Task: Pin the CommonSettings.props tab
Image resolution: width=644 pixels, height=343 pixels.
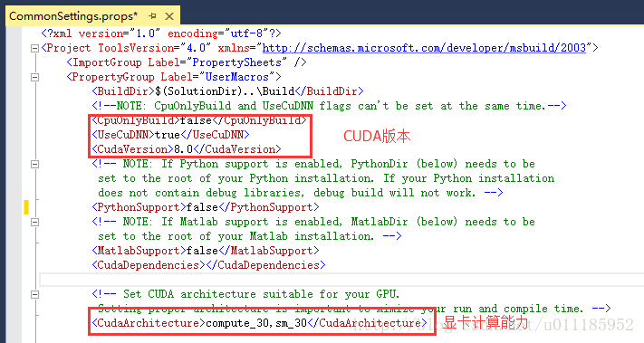Action: click(x=153, y=16)
